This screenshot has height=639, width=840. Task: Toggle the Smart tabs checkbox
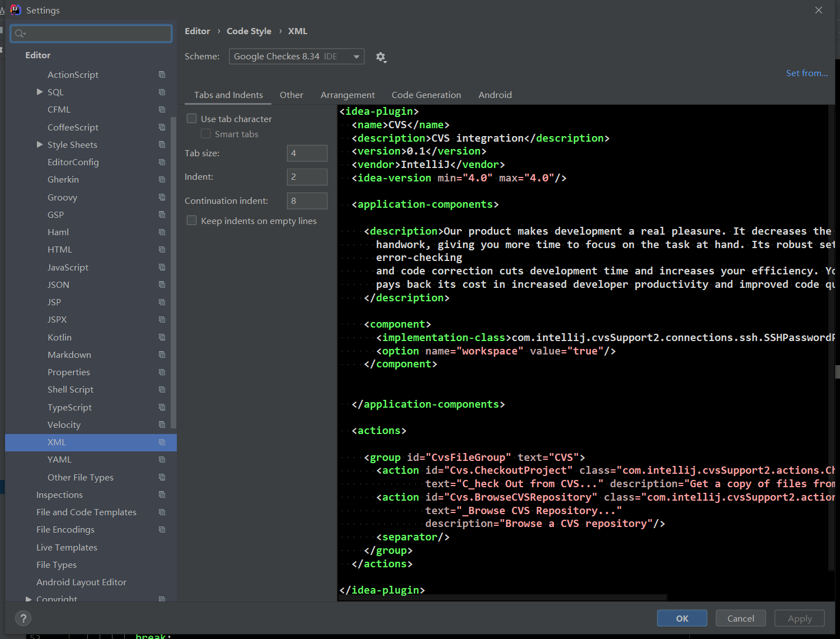(x=205, y=134)
